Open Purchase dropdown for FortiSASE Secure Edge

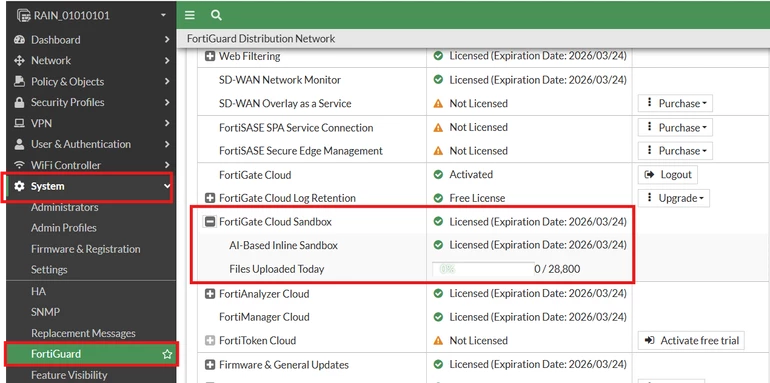coord(675,151)
